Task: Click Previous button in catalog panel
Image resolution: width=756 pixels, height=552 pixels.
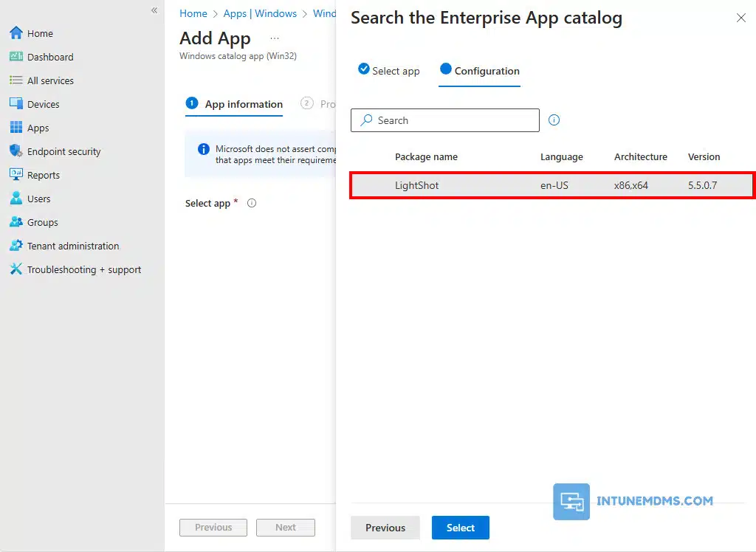Action: click(x=385, y=528)
